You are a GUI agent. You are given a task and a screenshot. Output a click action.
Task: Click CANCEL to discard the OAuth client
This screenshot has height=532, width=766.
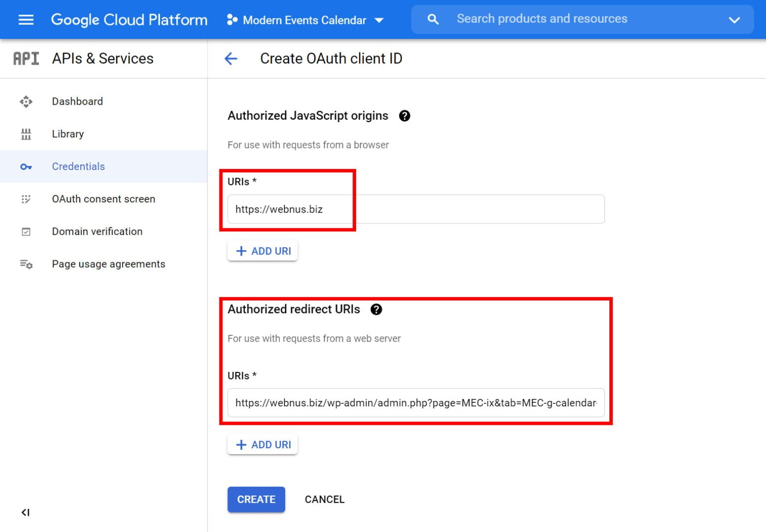click(325, 499)
